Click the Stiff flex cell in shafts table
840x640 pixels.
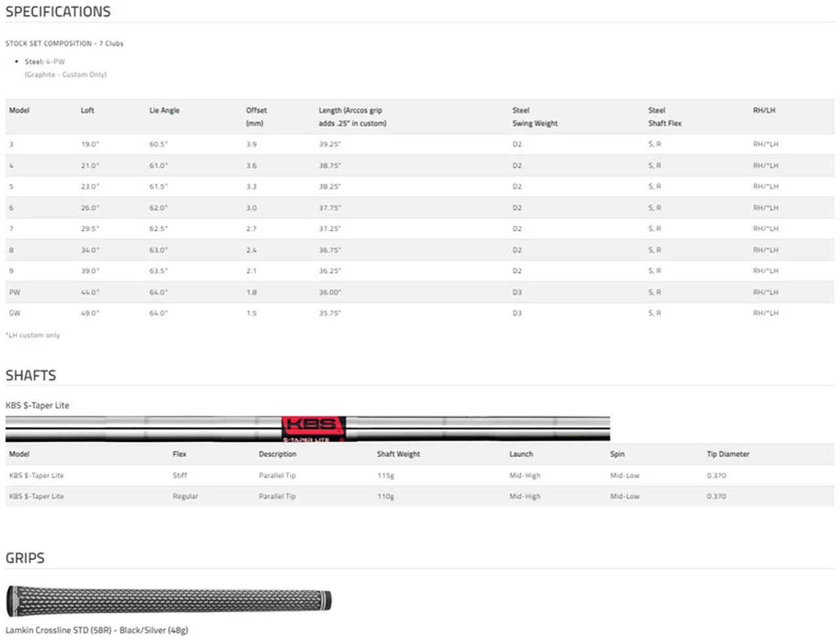[x=180, y=475]
